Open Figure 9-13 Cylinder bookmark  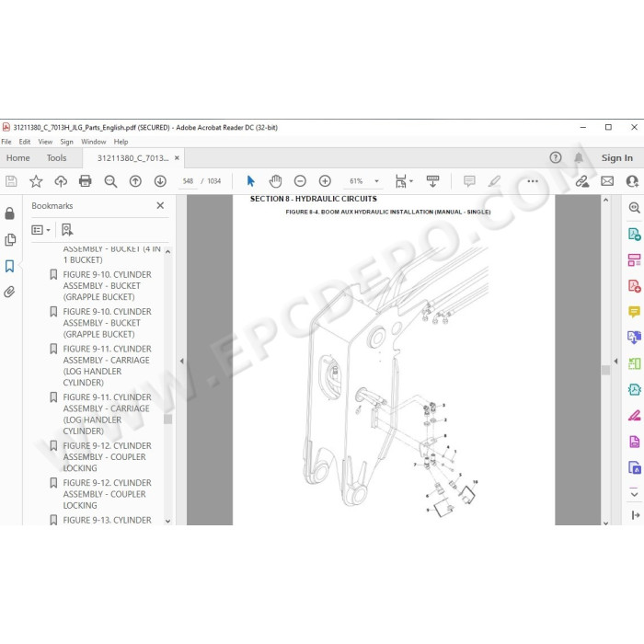107,520
